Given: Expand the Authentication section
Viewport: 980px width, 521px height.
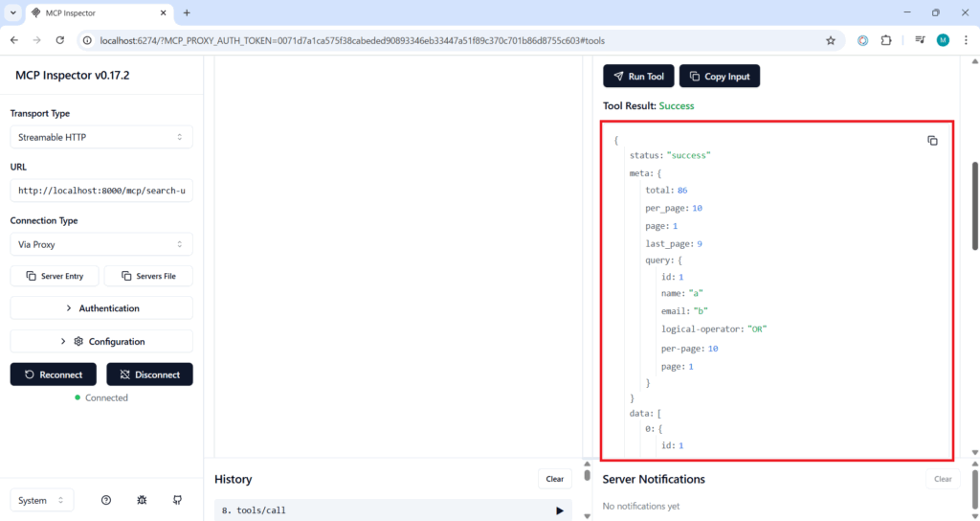Looking at the screenshot, I should click(x=100, y=308).
